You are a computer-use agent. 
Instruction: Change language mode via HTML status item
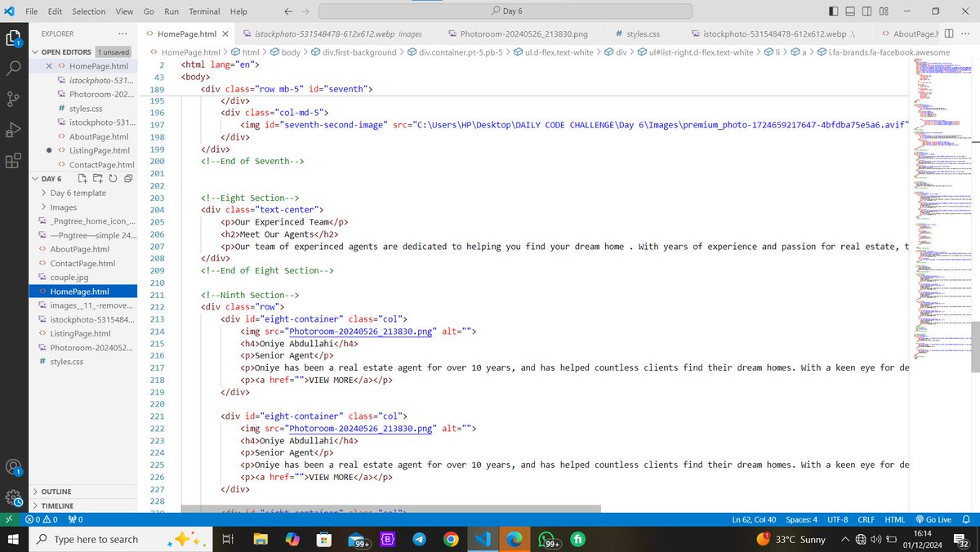[894, 519]
